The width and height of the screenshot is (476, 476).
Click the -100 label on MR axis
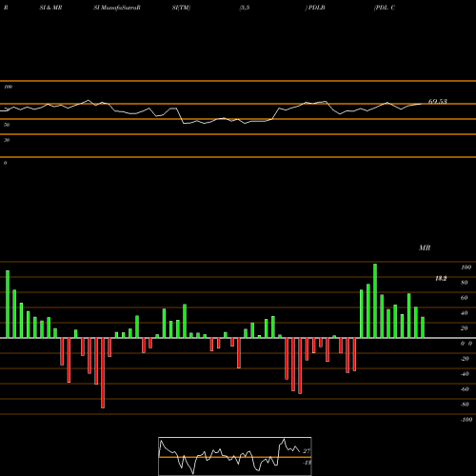(466, 420)
